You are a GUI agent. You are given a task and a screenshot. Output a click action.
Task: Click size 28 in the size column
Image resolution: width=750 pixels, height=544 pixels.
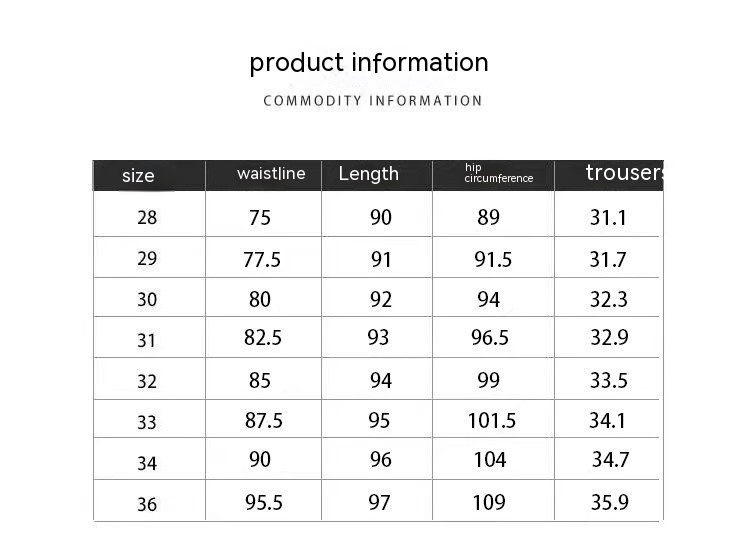pyautogui.click(x=147, y=218)
